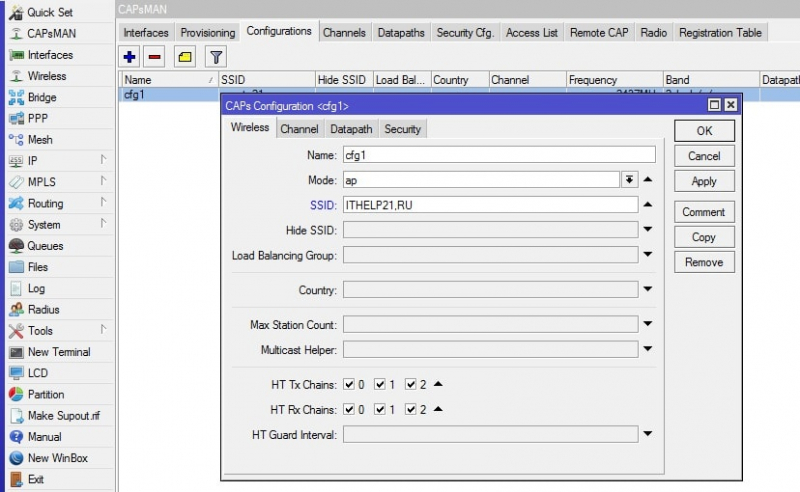Open New Terminal from the sidebar
The image size is (800, 492).
pyautogui.click(x=58, y=352)
